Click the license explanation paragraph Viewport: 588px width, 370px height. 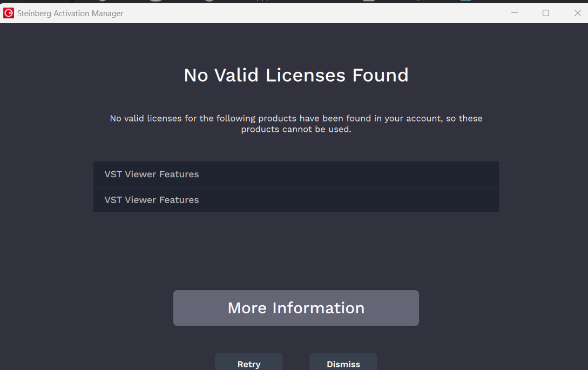click(296, 123)
